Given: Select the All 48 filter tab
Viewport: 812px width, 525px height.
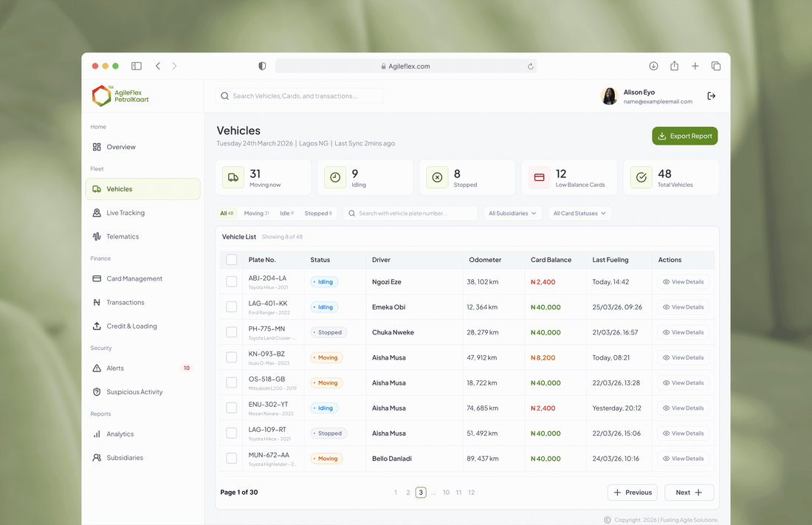Looking at the screenshot, I should pos(227,213).
